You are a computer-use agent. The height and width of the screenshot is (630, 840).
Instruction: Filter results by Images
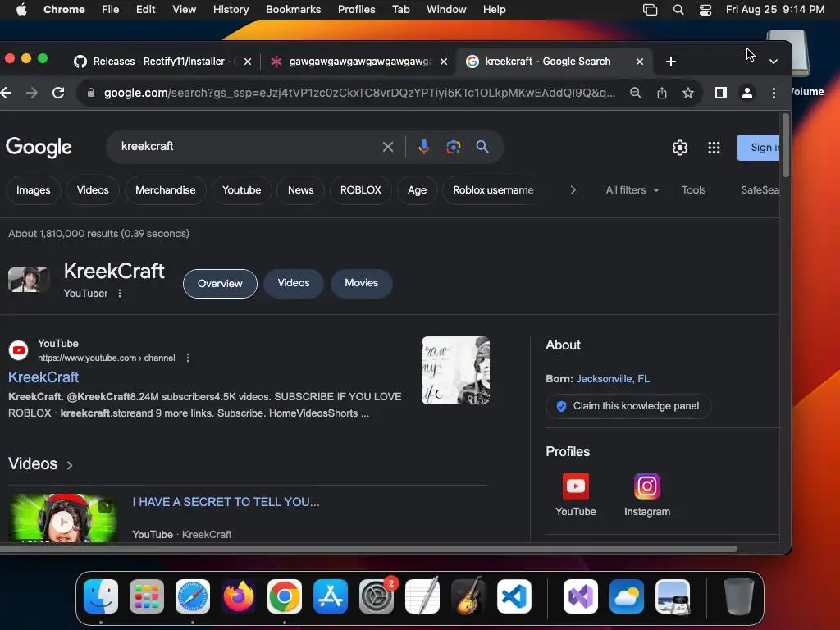(33, 190)
